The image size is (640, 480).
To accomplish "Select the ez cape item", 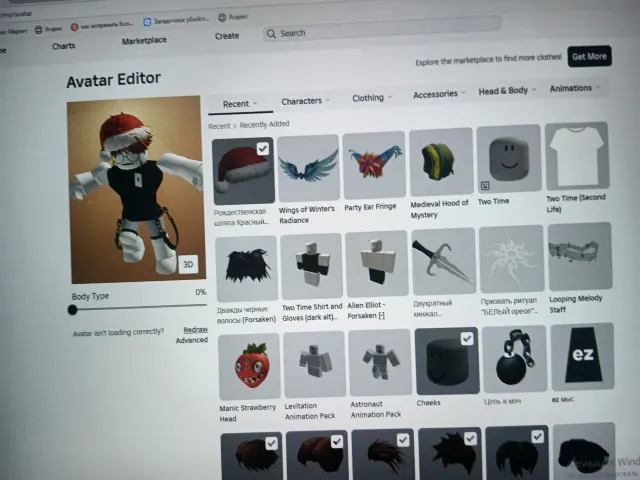I will (582, 357).
